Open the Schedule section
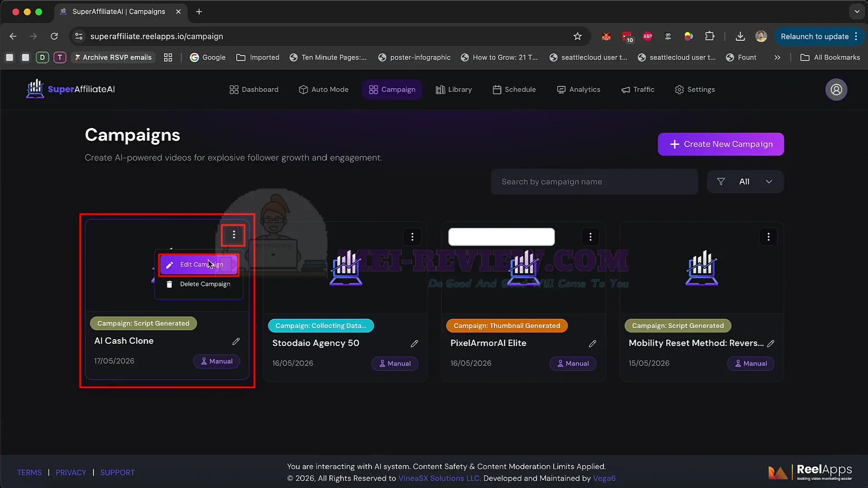Image resolution: width=868 pixels, height=488 pixels. coord(514,90)
